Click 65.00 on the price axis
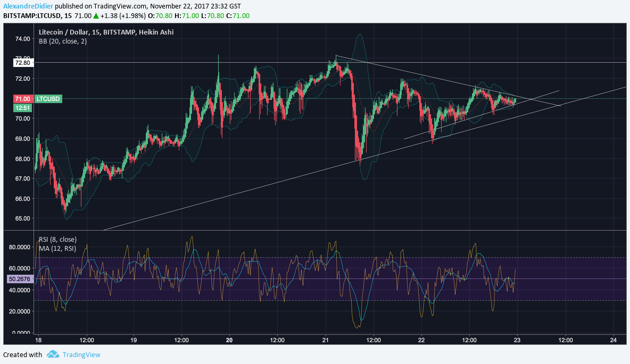Image resolution: width=630 pixels, height=364 pixels. point(22,218)
